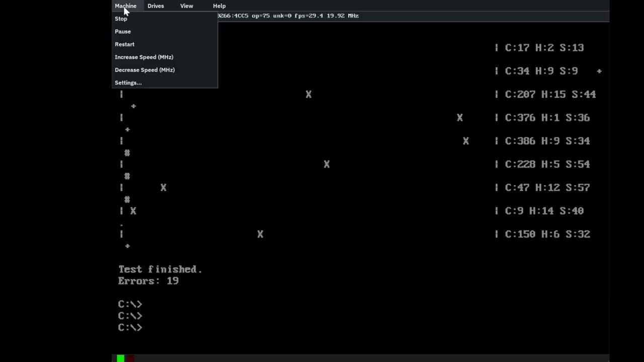This screenshot has width=644, height=362.
Task: Click the 'Errors: 19' line
Action: [x=148, y=281]
